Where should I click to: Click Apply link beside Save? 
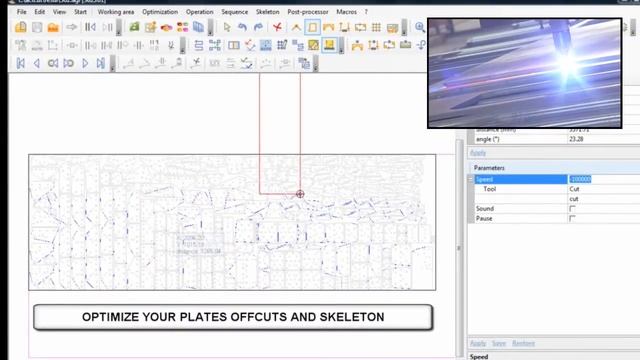click(x=478, y=344)
